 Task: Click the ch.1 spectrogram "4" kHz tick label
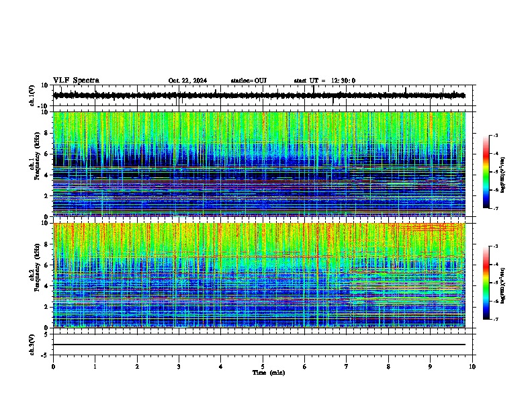coord(48,175)
